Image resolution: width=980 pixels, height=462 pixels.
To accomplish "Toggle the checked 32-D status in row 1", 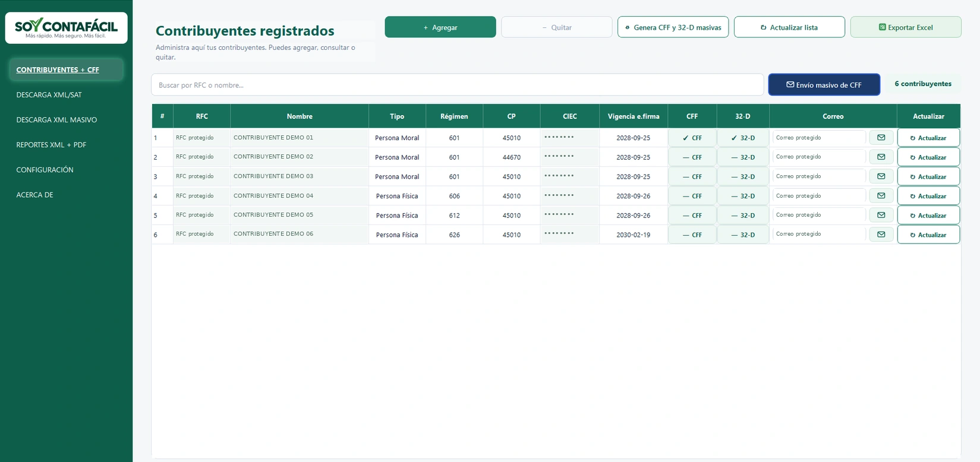I will 743,138.
